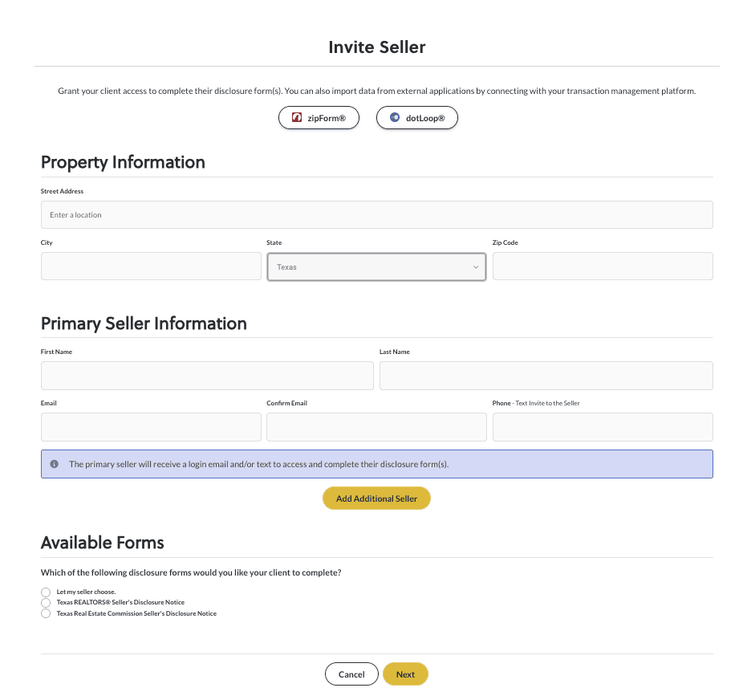Click the dotLoop import button

click(x=417, y=117)
